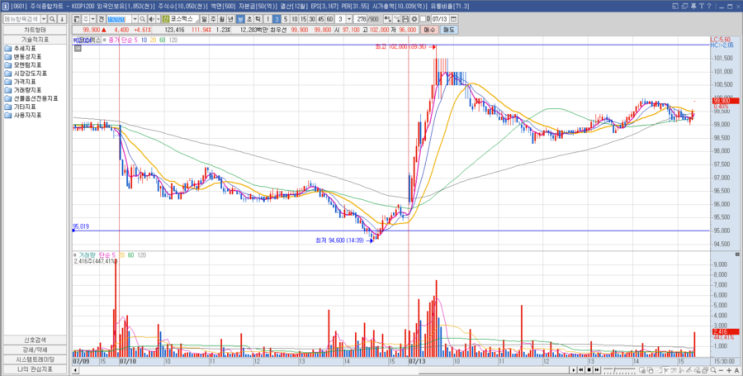Click the menu search input field
The image size is (743, 376).
coord(22,19)
